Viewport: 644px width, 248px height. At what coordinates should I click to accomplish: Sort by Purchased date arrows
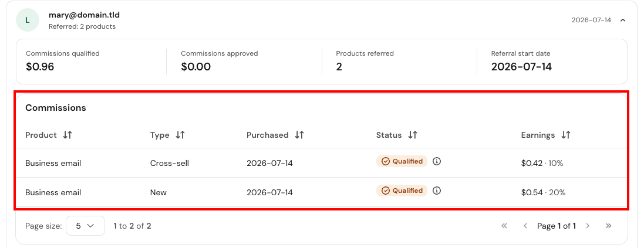click(299, 135)
